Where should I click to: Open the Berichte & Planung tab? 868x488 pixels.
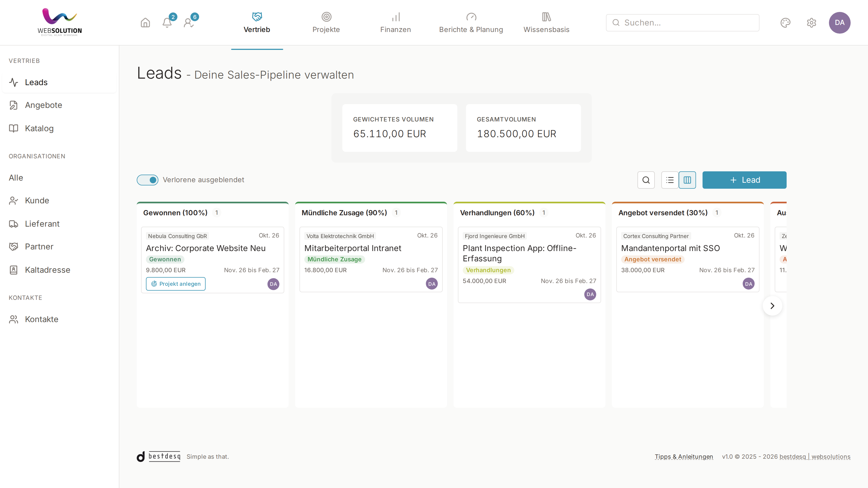tap(471, 23)
